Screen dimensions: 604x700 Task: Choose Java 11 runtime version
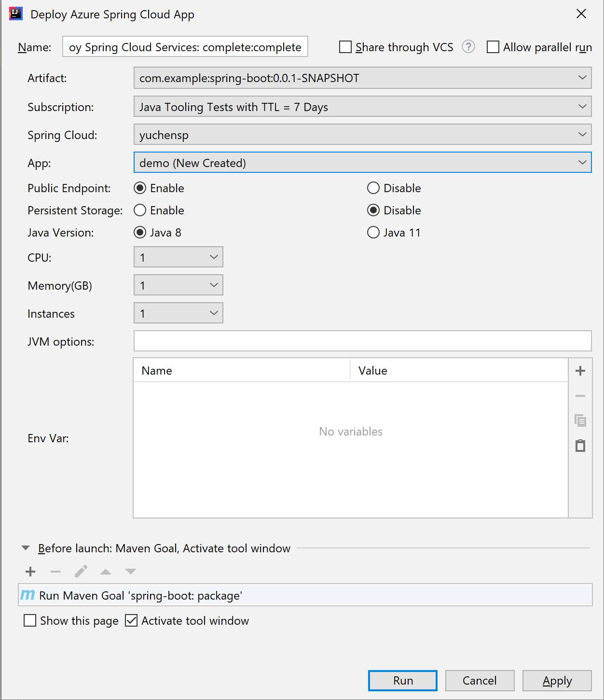tap(373, 232)
